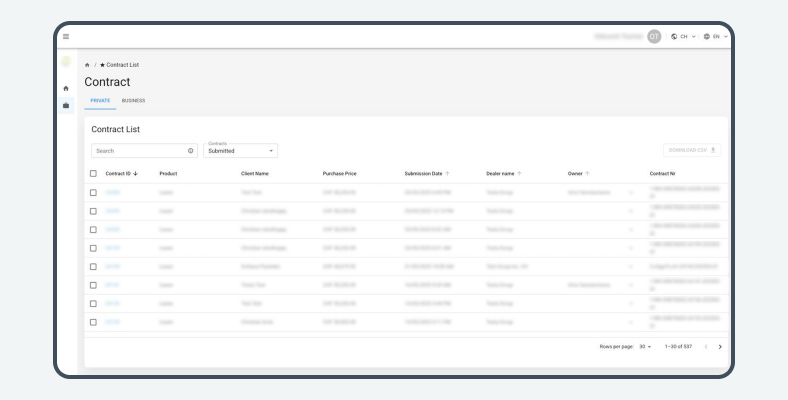Open the hamburger menu in top bar

pyautogui.click(x=66, y=37)
